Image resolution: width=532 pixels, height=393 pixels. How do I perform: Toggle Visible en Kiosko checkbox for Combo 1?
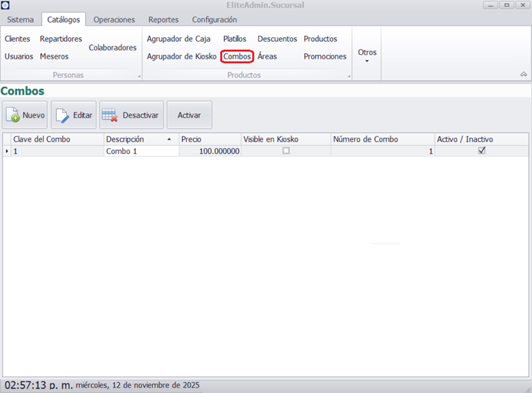click(x=286, y=151)
